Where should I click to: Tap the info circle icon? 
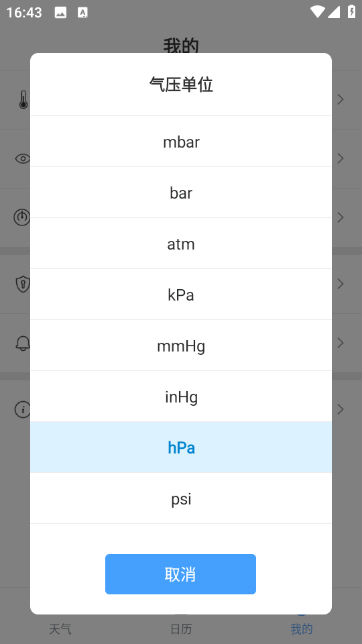pos(23,409)
